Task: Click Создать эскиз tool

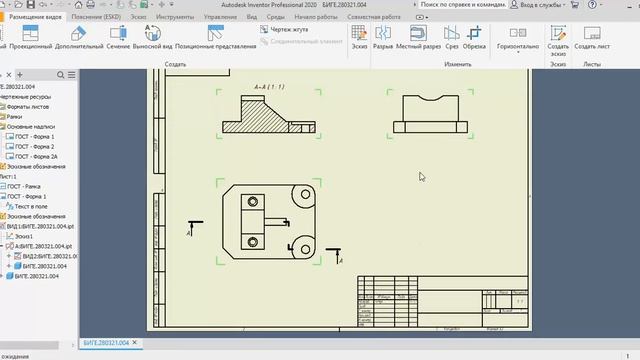Action: [x=558, y=41]
